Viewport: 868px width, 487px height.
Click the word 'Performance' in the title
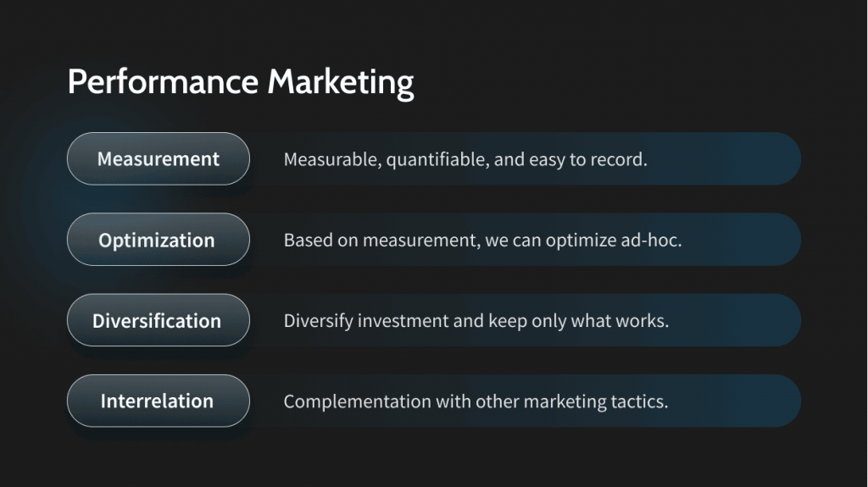point(162,83)
